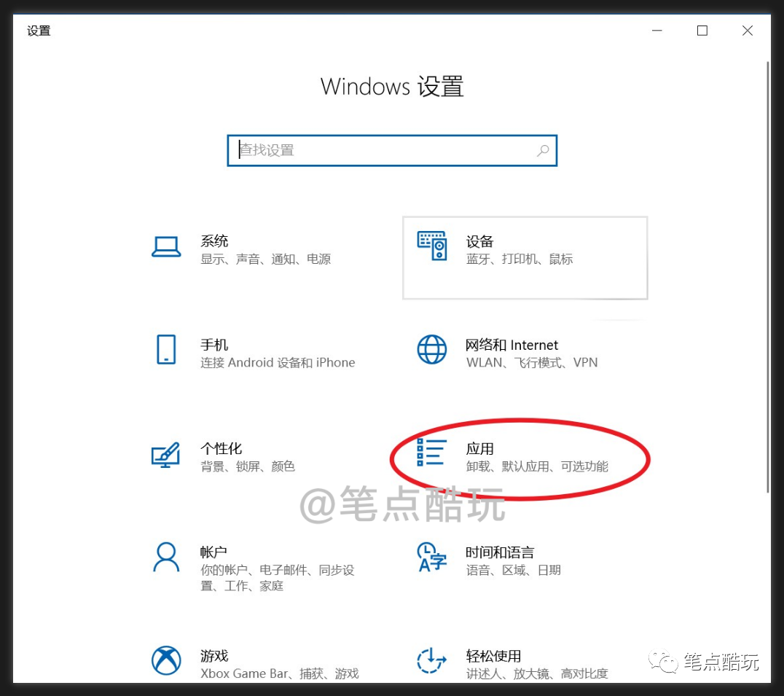This screenshot has height=696, width=784.
Task: Open 网络和 Internet category title
Action: pyautogui.click(x=511, y=345)
